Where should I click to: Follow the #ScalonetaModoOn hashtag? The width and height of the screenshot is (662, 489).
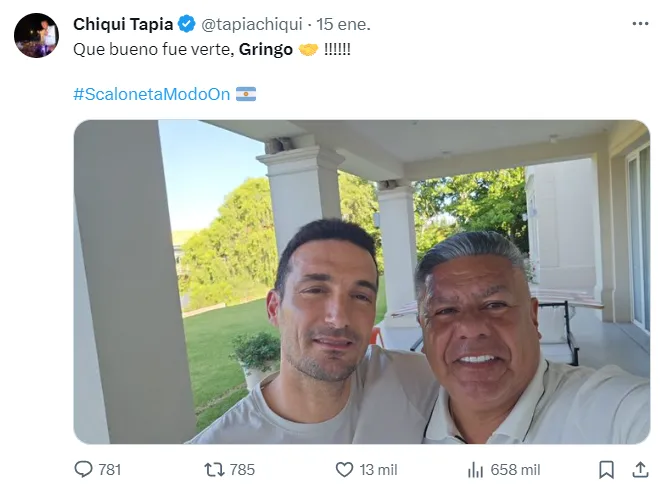click(152, 94)
